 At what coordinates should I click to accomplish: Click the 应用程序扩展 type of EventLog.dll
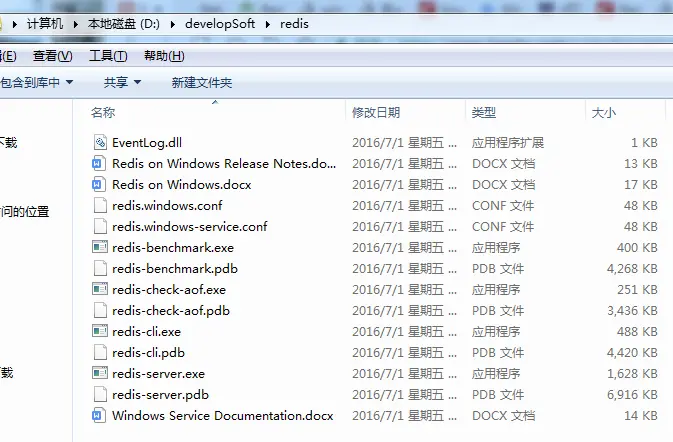point(508,142)
